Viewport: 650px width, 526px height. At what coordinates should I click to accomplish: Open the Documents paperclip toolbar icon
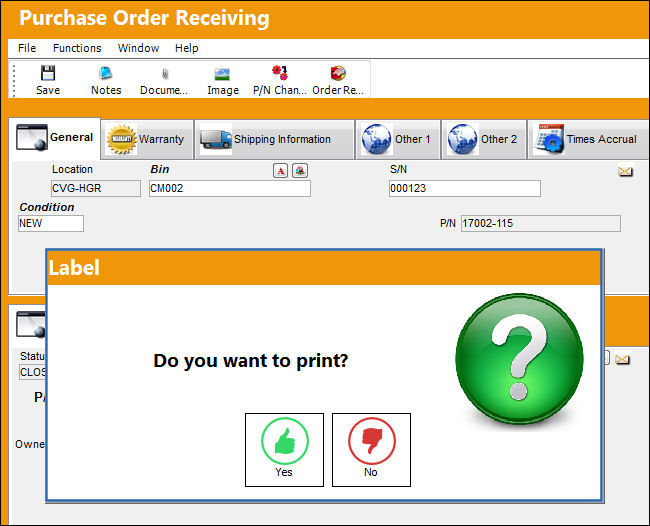click(x=164, y=80)
